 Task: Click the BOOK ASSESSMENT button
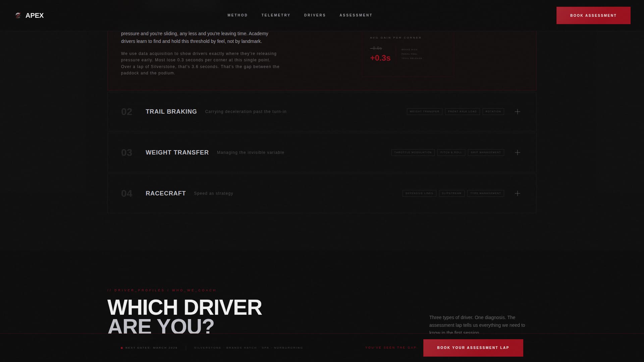click(x=593, y=15)
